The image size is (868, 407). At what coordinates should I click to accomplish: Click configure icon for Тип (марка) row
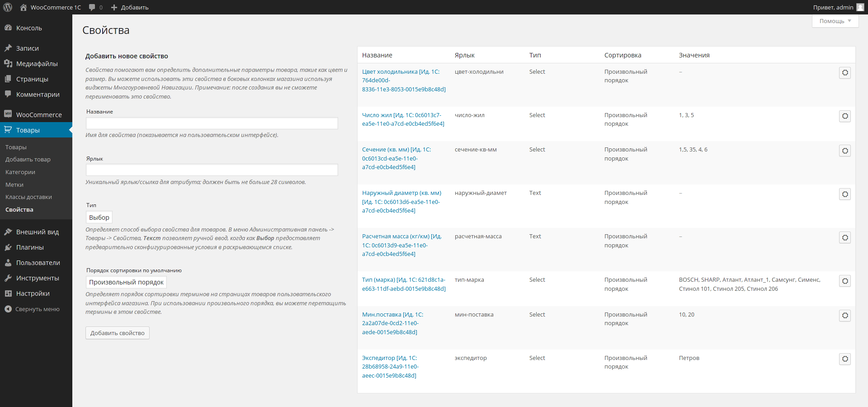point(845,281)
